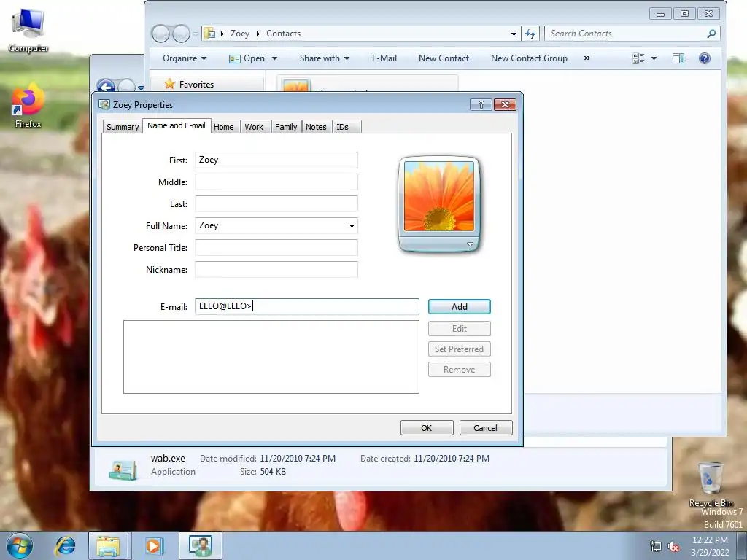
Task: Click the help icon in Contacts window
Action: 704,58
